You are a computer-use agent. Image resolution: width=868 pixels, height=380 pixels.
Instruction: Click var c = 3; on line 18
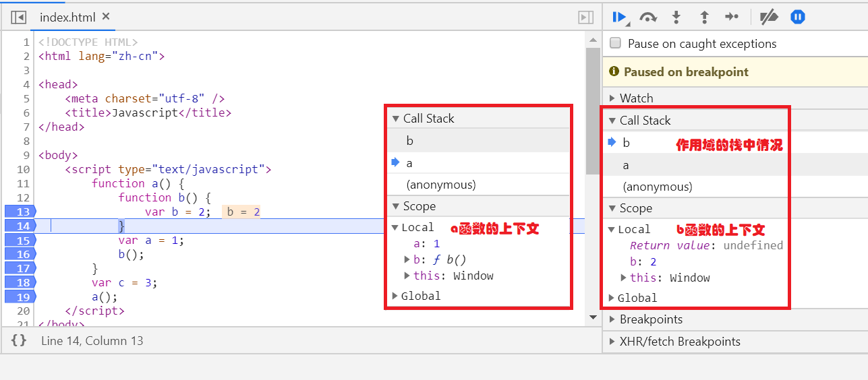[125, 282]
